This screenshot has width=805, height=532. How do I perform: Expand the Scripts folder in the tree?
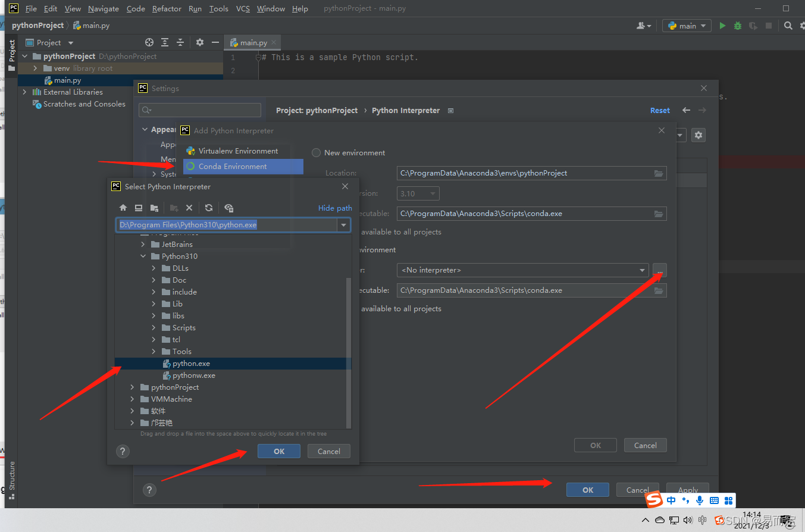[154, 327]
